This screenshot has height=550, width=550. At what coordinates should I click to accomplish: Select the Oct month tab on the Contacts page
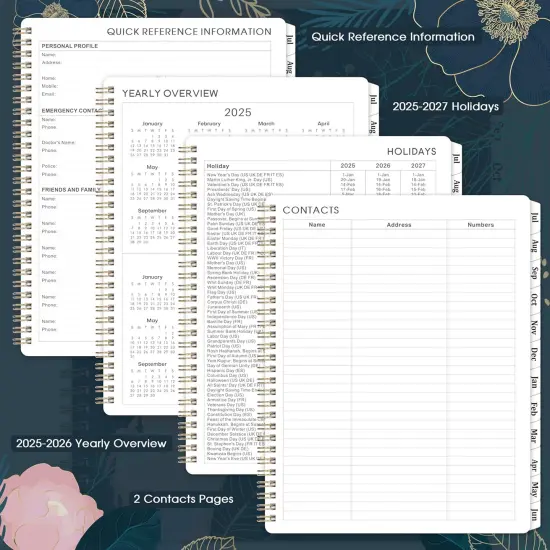[x=534, y=300]
